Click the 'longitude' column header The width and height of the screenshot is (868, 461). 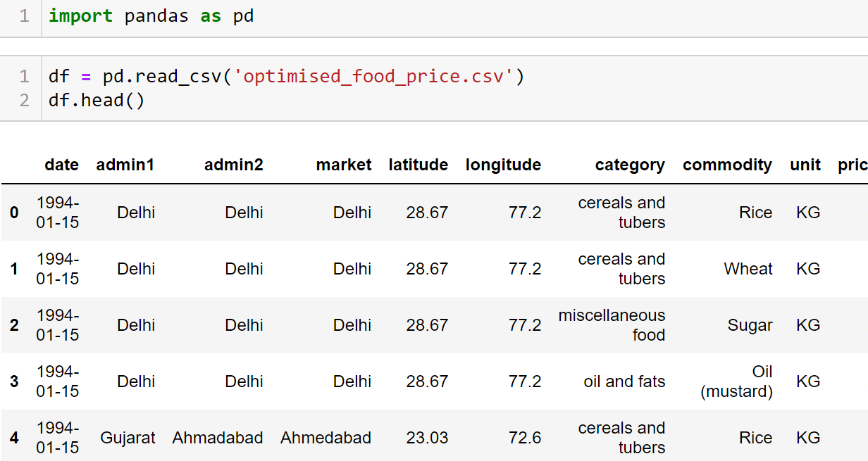[x=503, y=165]
